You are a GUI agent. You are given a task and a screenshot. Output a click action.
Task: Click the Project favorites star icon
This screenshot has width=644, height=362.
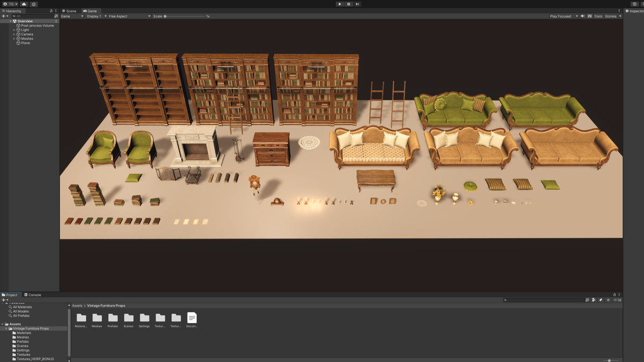[x=608, y=300]
